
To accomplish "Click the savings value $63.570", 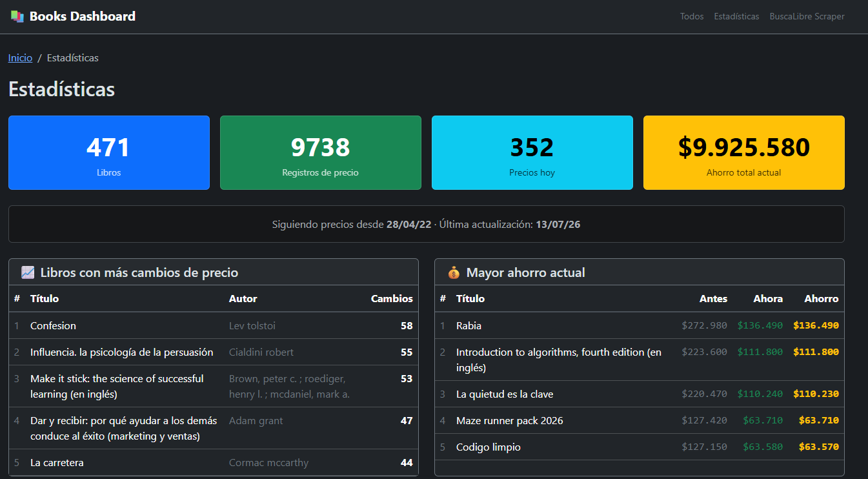I will pyautogui.click(x=819, y=447).
